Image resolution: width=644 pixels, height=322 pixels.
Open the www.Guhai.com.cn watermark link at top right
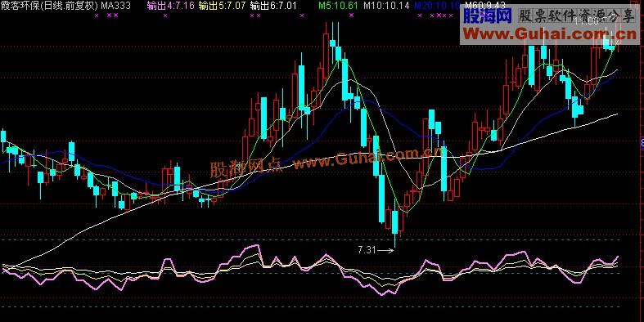(x=551, y=33)
